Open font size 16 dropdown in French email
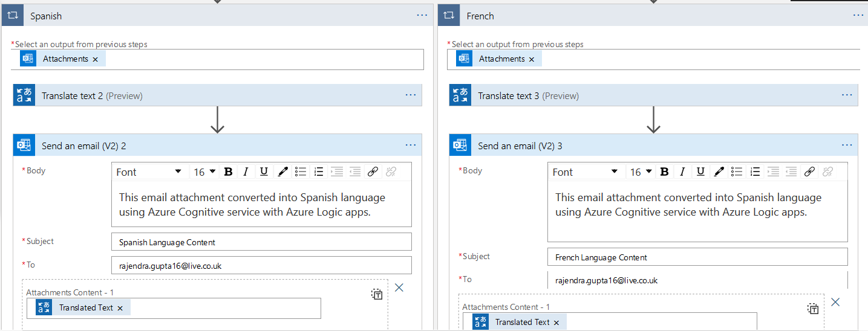This screenshot has height=331, width=868. (x=641, y=172)
